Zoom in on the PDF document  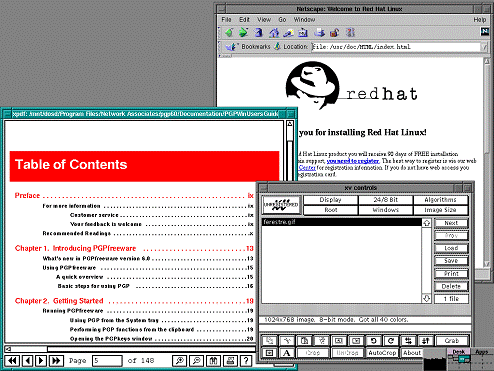179,360
